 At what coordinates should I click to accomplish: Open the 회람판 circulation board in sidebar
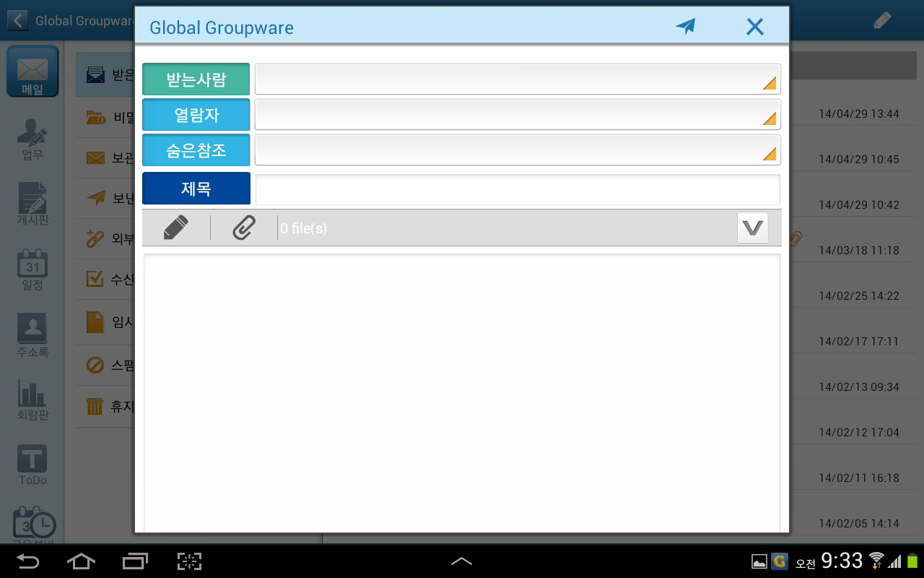click(32, 400)
